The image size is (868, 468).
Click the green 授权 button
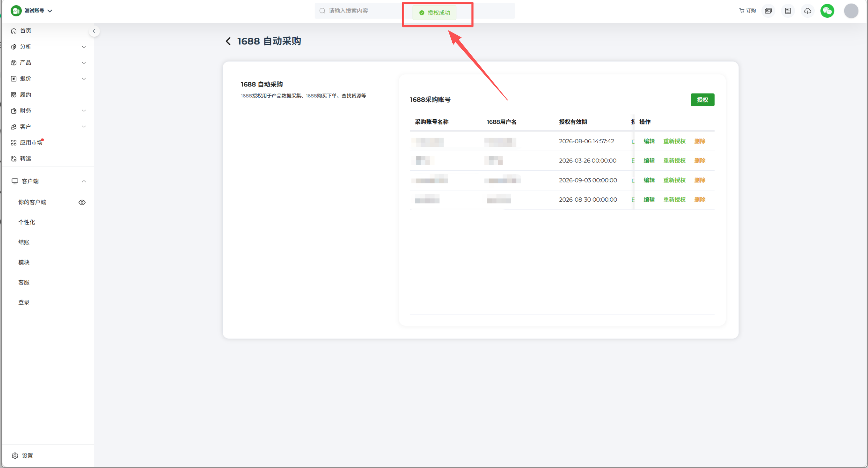702,100
